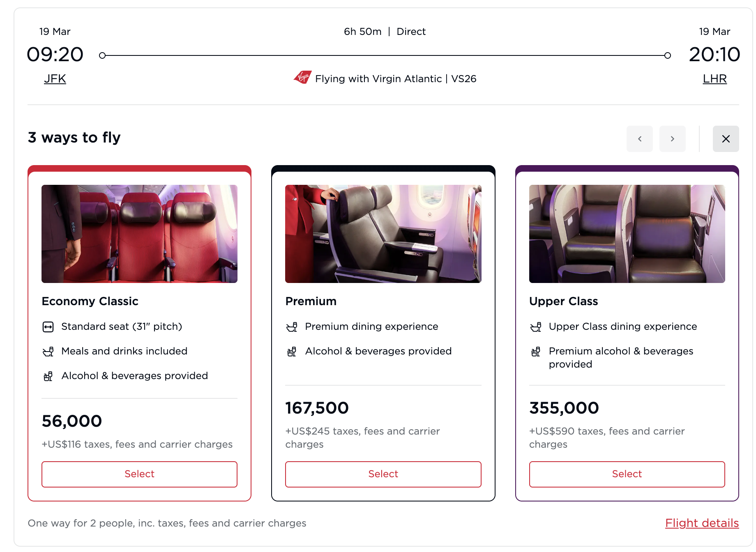
Task: Open the LHR airport link
Action: [715, 78]
